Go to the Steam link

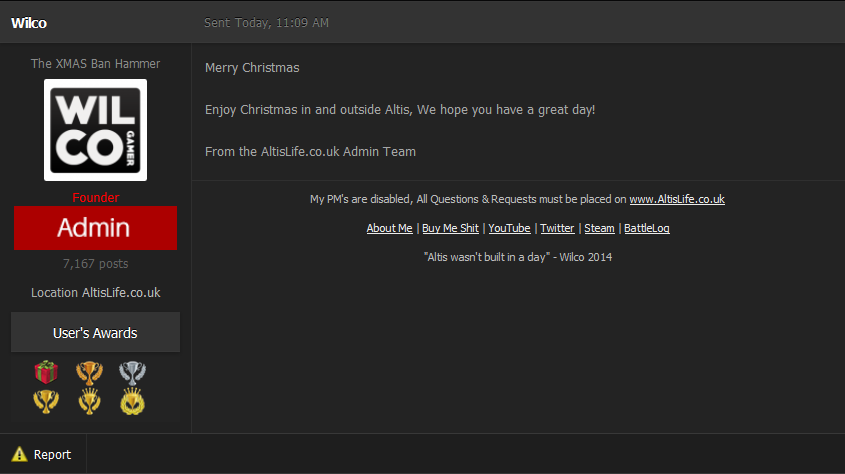pos(599,228)
